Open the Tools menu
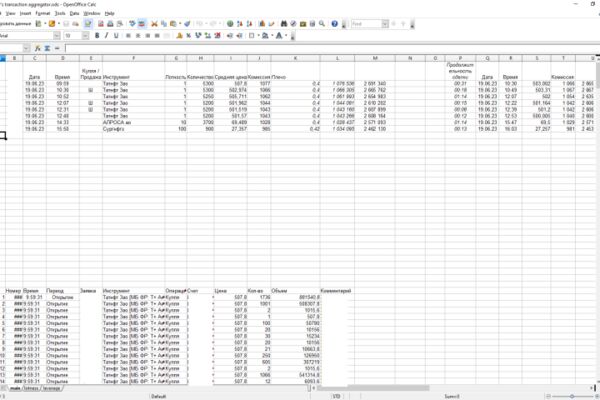600x400 pixels. (60, 13)
